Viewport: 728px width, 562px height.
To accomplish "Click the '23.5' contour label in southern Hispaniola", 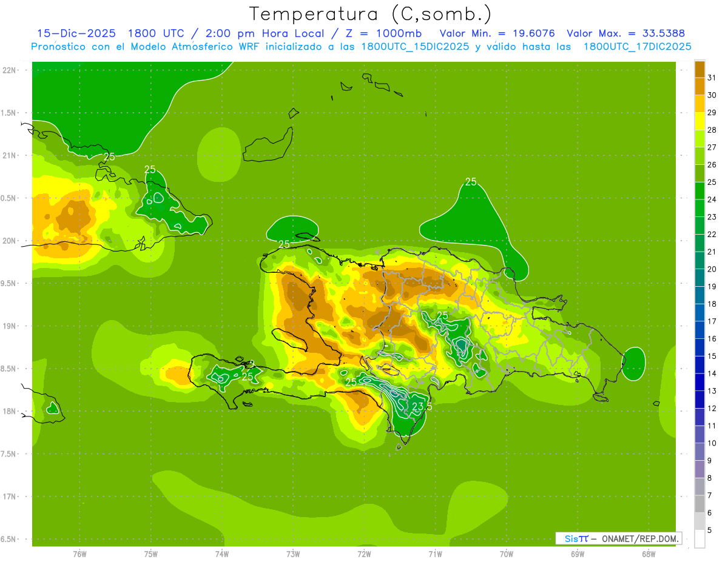I will point(422,406).
